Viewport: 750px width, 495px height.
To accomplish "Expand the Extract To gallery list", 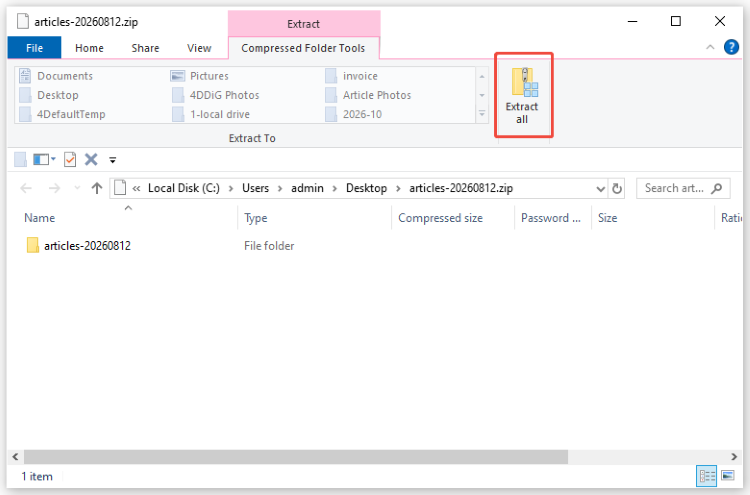I will (x=482, y=114).
